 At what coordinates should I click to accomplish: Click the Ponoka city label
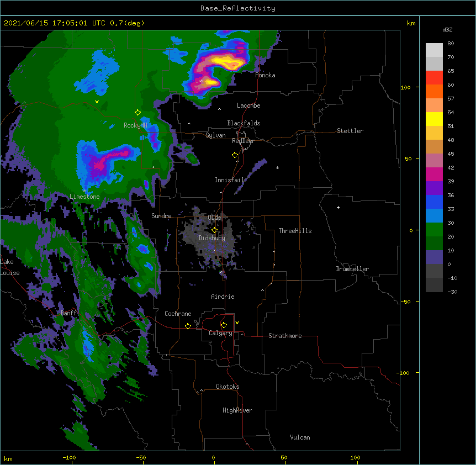[265, 75]
